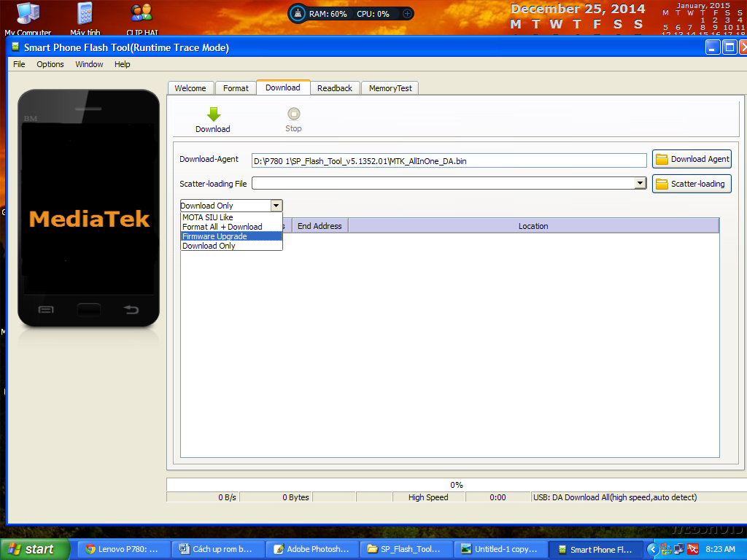Click the red tray icon beside the clock
Image resolution: width=747 pixels, height=560 pixels.
point(693,550)
